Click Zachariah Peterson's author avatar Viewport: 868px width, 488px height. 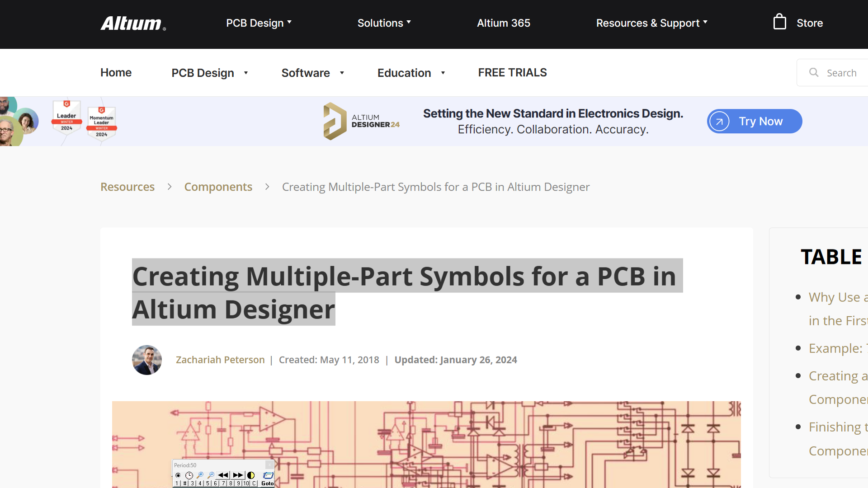coord(147,360)
